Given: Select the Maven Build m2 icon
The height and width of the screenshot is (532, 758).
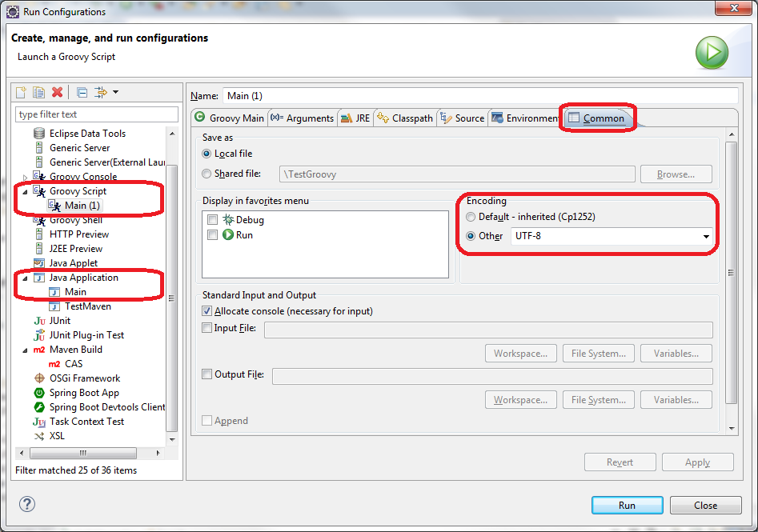Looking at the screenshot, I should click(39, 350).
